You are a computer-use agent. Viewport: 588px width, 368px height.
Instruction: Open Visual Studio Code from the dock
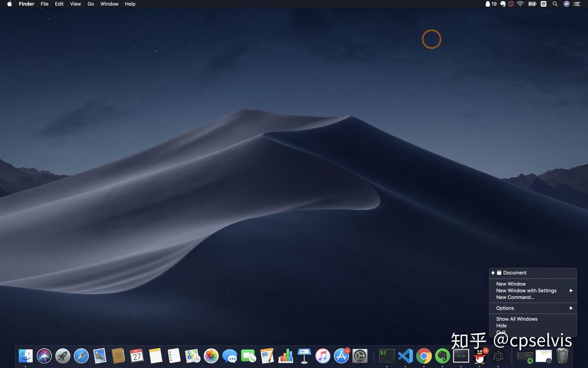405,356
